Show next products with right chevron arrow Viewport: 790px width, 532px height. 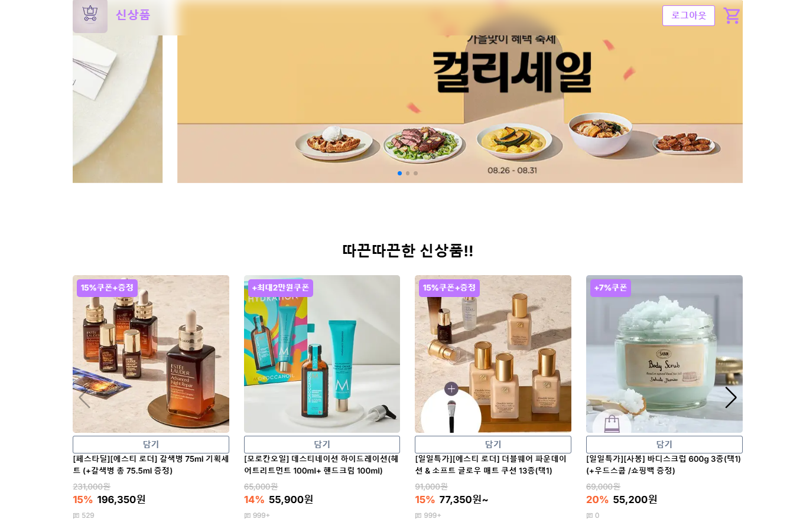point(731,397)
